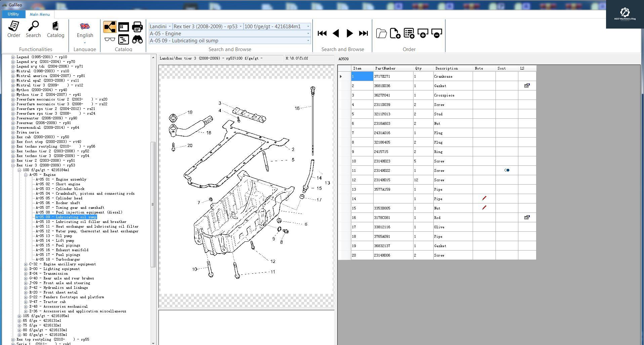Open the A-05 Engine group dropdown
The height and width of the screenshot is (345, 644).
tap(307, 34)
